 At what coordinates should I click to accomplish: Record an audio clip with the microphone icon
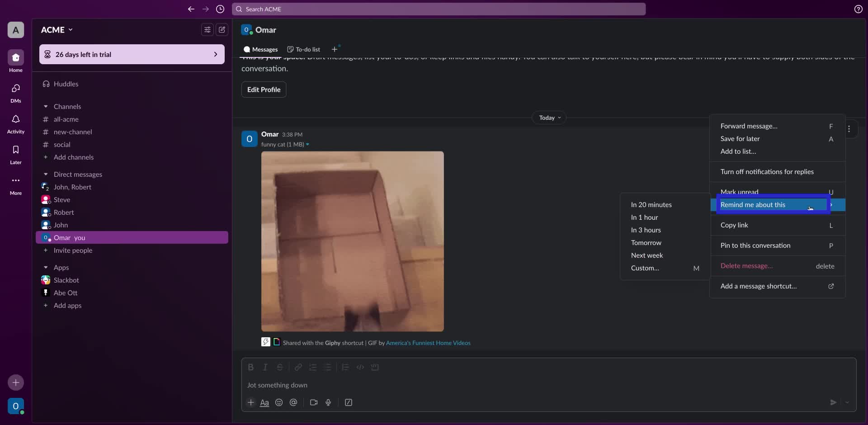click(329, 402)
